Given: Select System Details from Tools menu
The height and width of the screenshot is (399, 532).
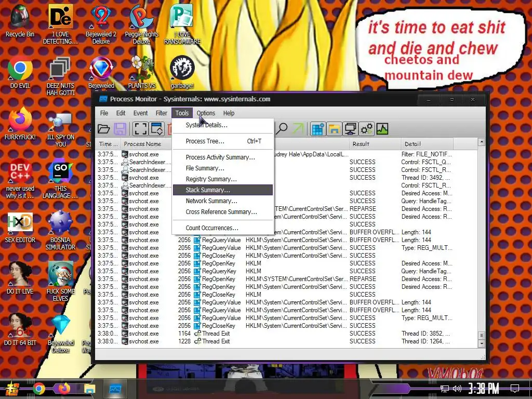Looking at the screenshot, I should pyautogui.click(x=222, y=125).
